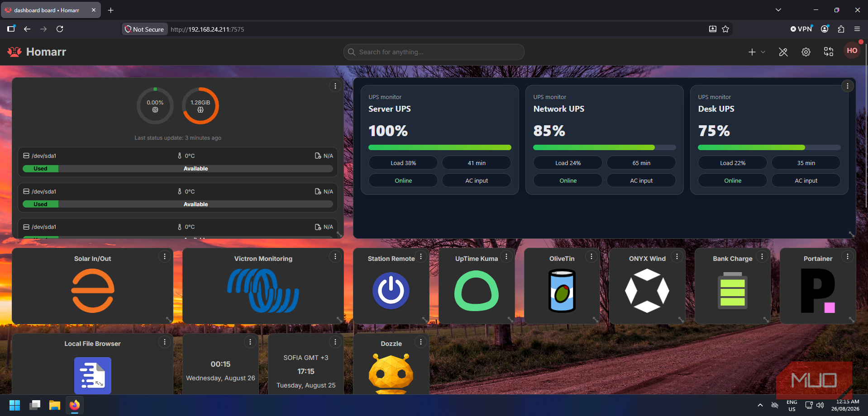Click the Homarr logo
868x416 pixels.
[x=37, y=52]
